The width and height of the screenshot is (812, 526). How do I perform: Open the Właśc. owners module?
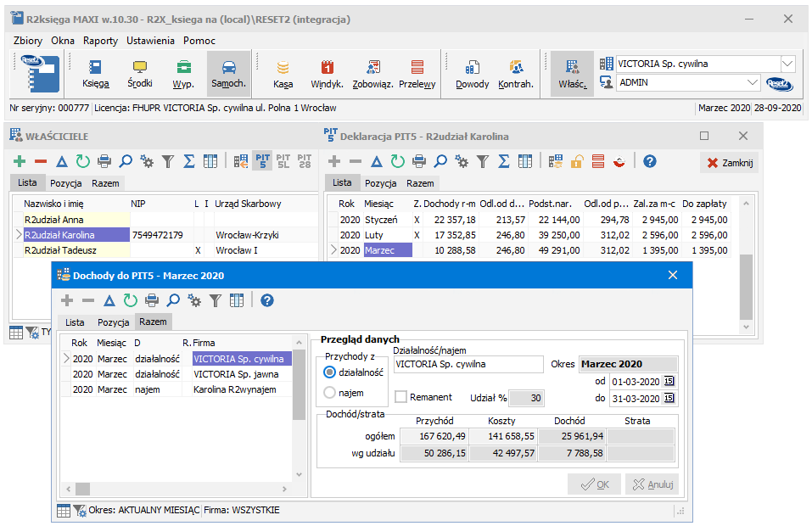[572, 74]
